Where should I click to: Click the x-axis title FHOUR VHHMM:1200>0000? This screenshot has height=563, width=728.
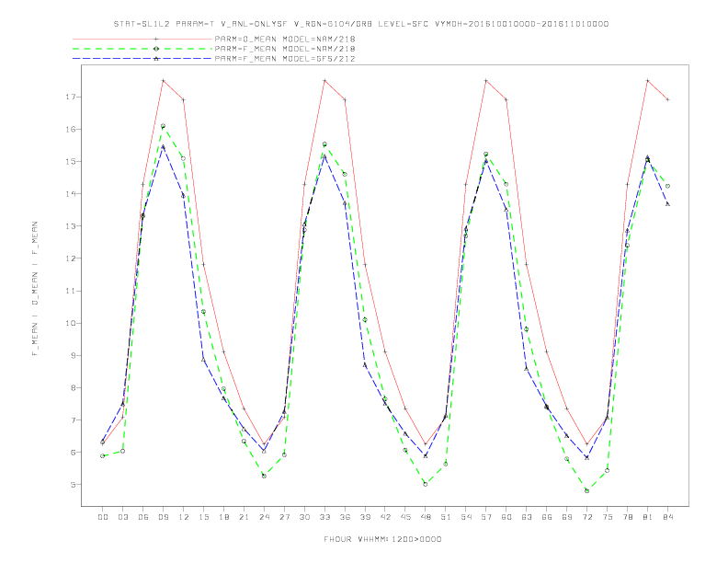(382, 539)
